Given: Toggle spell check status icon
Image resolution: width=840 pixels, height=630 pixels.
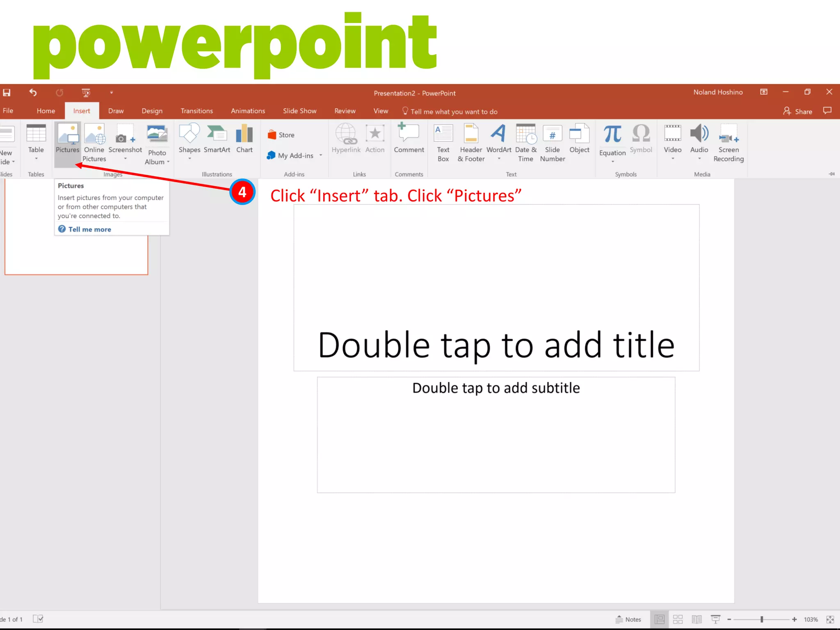Looking at the screenshot, I should [38, 619].
